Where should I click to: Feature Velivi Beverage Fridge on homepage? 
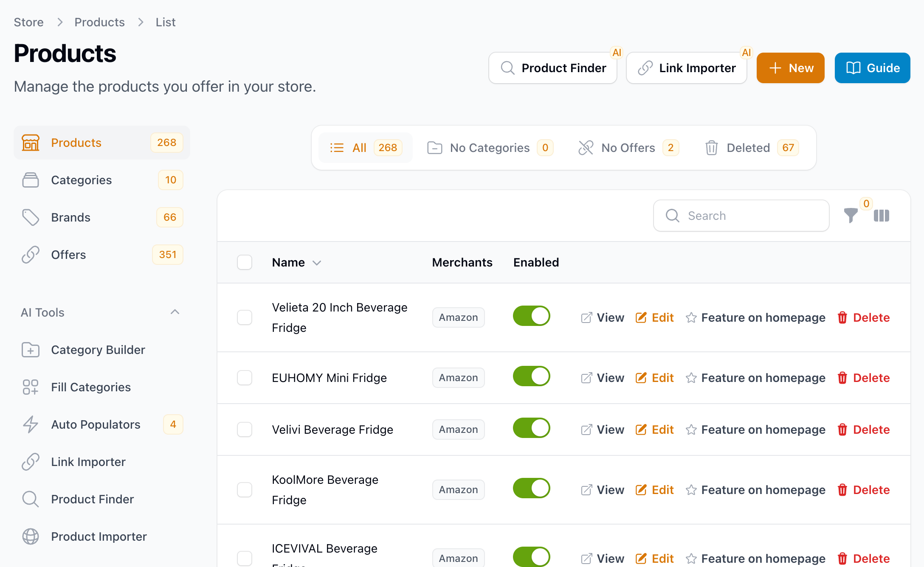click(755, 429)
